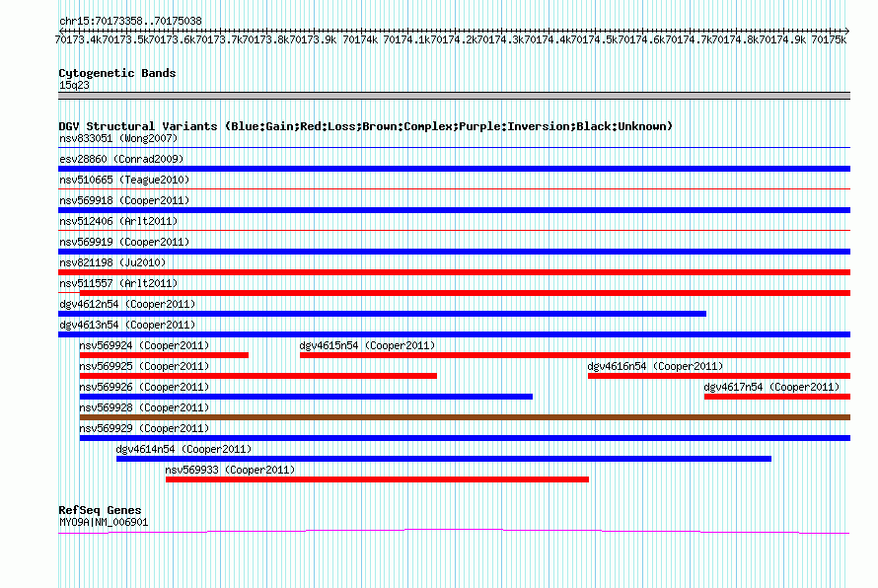This screenshot has width=878, height=588.
Task: Open the nsv511557 (Arlt2011) label
Action: tap(118, 283)
